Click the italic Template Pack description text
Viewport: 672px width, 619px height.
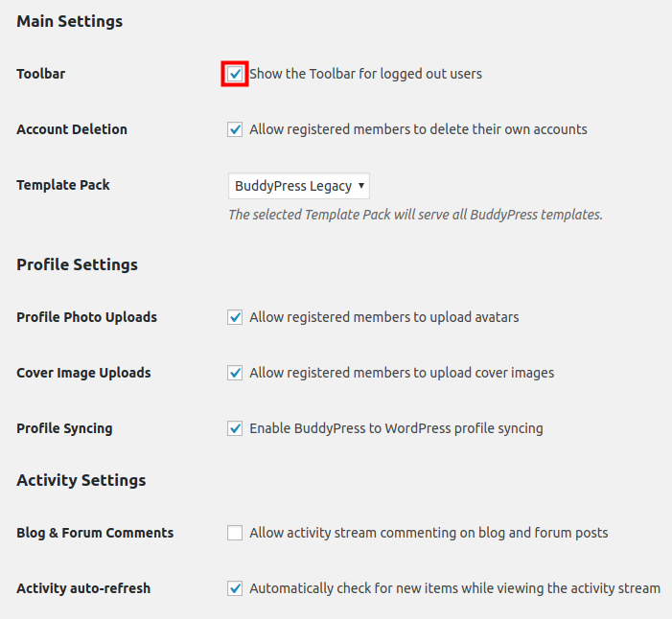click(x=415, y=215)
